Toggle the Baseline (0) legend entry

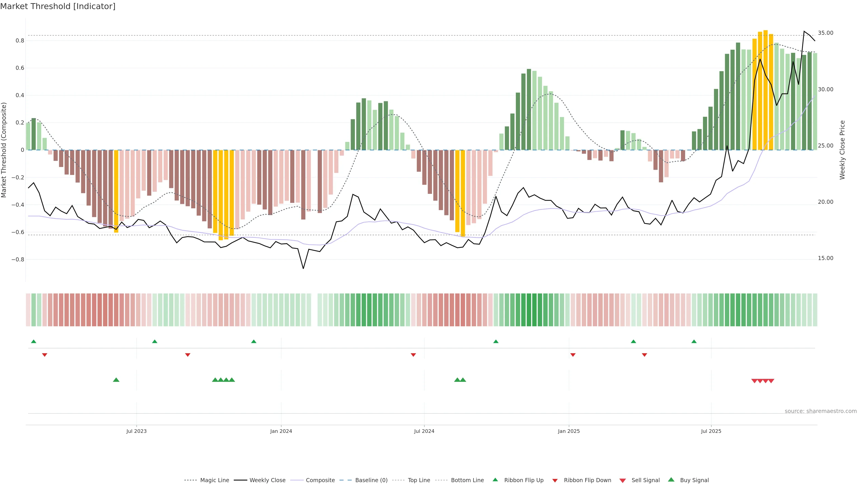[371, 480]
